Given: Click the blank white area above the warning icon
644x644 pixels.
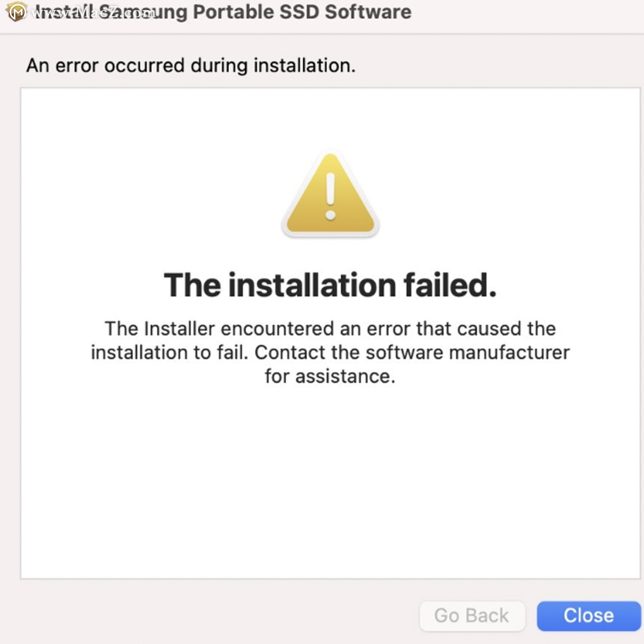Looking at the screenshot, I should 330,118.
